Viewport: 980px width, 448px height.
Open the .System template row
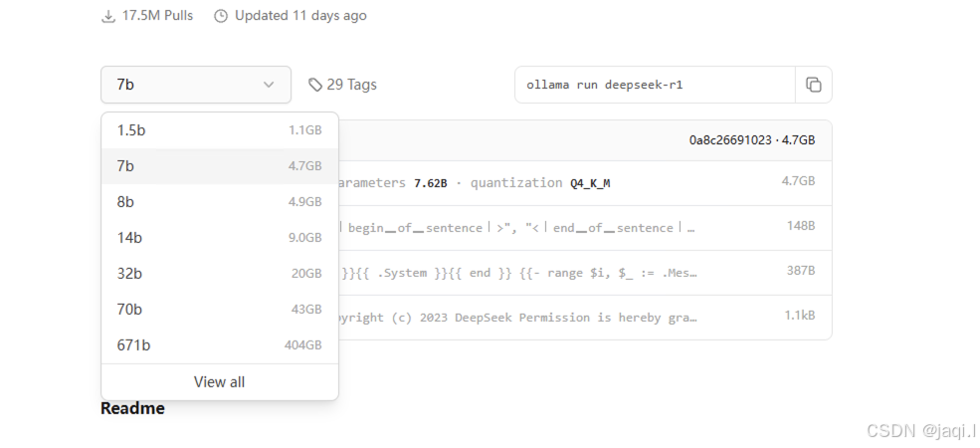click(x=585, y=273)
